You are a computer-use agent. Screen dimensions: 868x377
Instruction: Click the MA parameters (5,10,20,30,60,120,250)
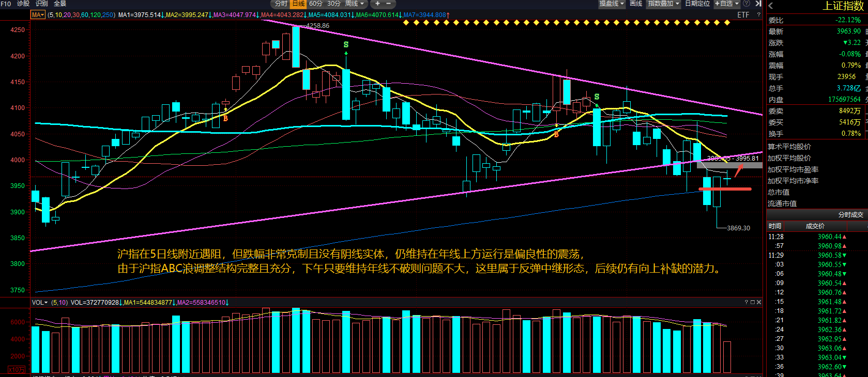pyautogui.click(x=81, y=15)
